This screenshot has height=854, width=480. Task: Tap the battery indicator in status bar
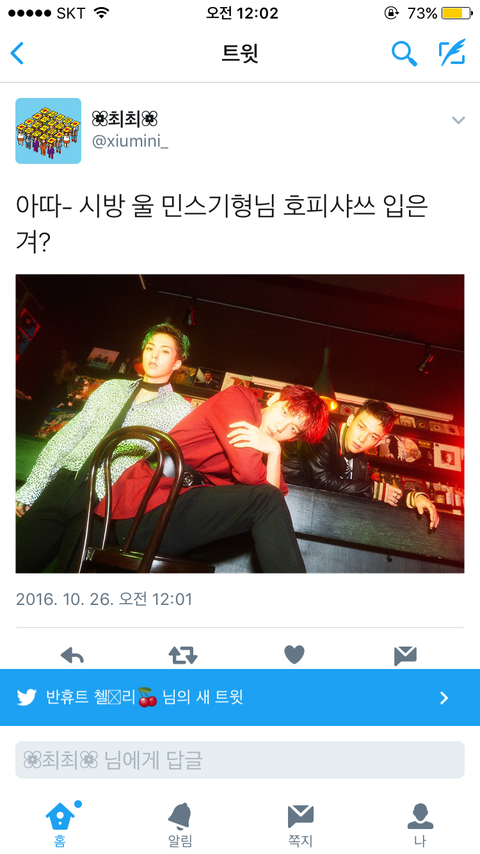pyautogui.click(x=456, y=13)
